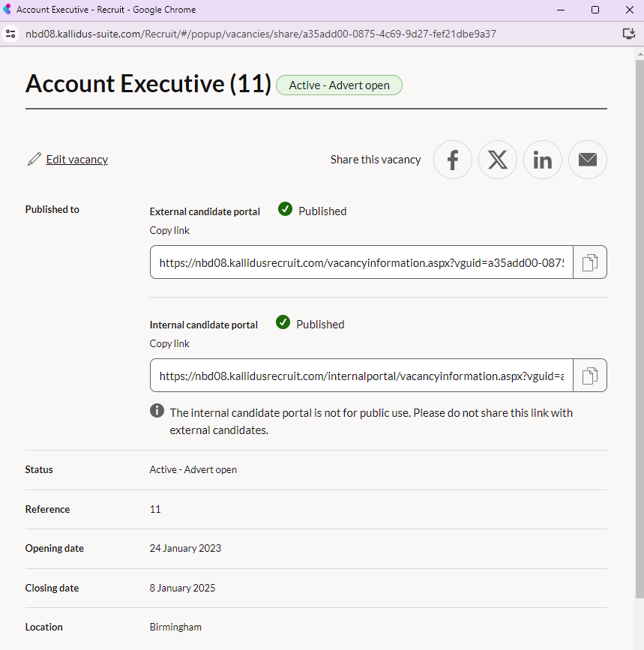Click the icon at right end of address bar
644x650 pixels.
(628, 34)
